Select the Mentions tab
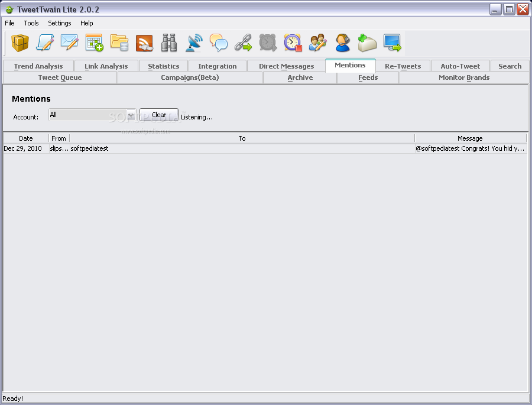Image resolution: width=532 pixels, height=405 pixels. tap(350, 65)
